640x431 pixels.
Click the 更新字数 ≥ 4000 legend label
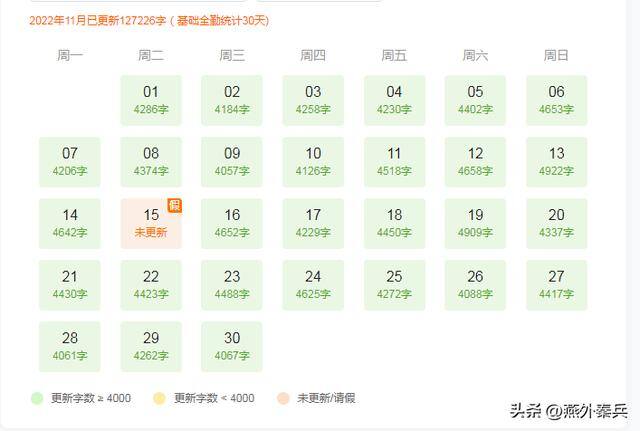(91, 398)
